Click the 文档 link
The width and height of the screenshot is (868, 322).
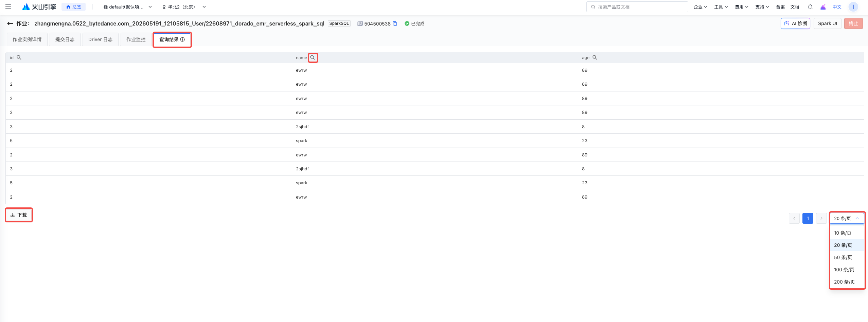tap(795, 7)
